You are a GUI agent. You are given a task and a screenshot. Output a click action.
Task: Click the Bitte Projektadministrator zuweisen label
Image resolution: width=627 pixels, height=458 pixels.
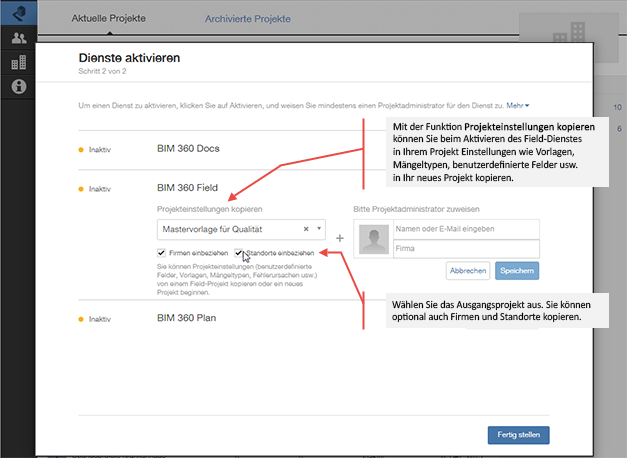416,209
